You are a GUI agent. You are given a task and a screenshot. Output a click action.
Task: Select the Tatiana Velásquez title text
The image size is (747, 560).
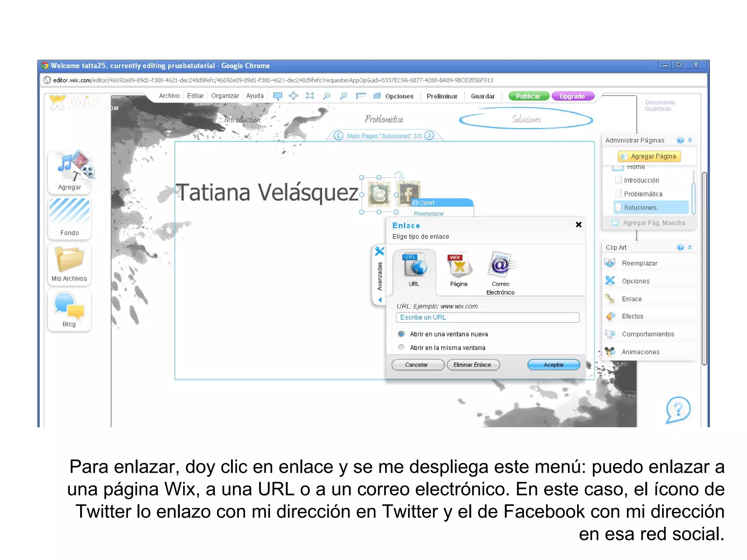click(267, 193)
